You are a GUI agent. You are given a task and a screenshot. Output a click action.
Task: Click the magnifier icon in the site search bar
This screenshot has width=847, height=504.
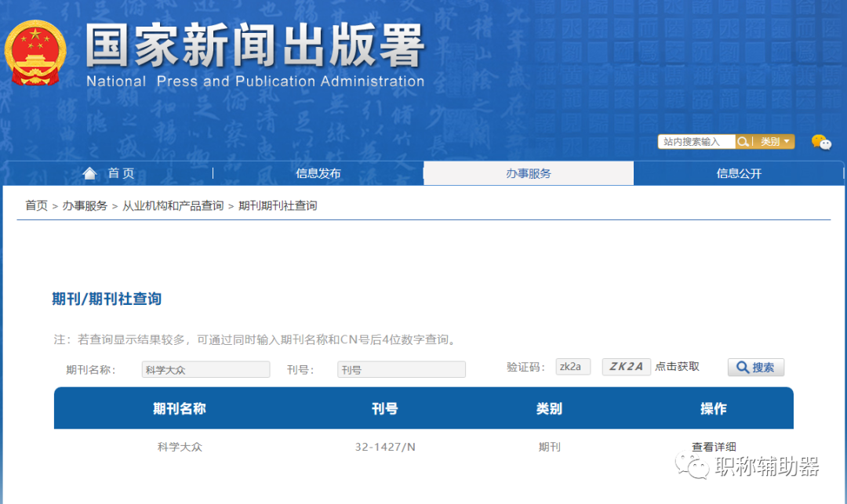(x=743, y=141)
